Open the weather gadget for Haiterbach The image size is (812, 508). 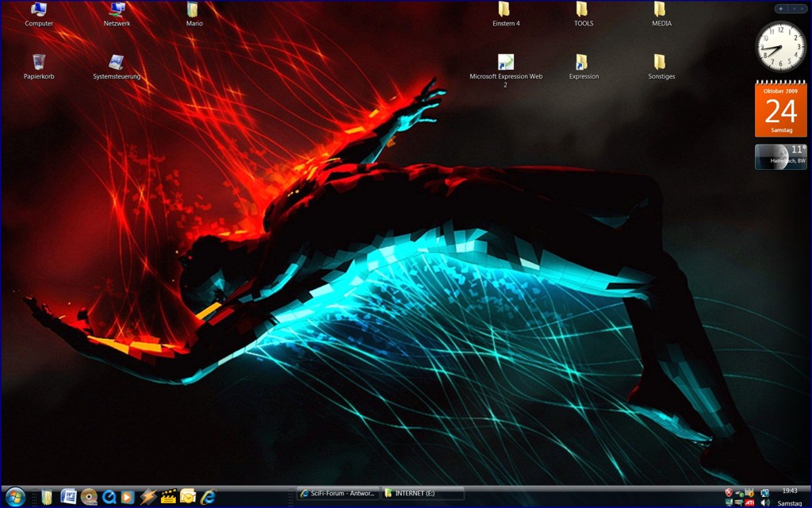click(x=780, y=157)
